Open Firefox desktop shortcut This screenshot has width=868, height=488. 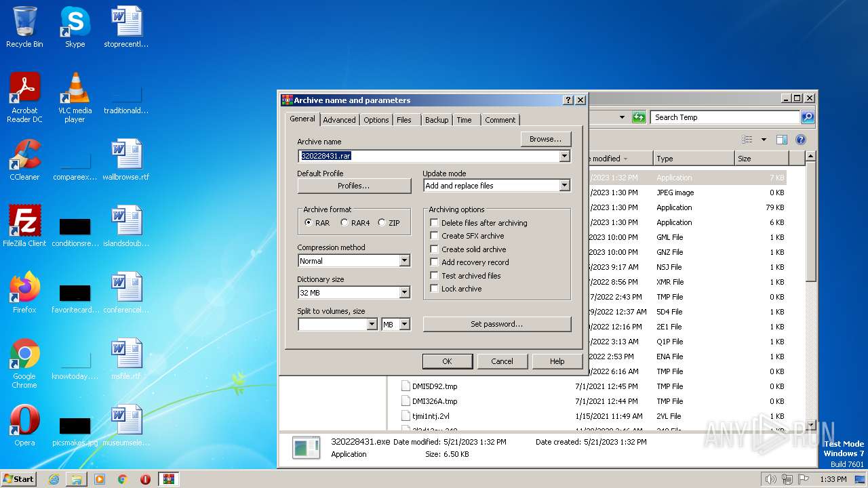(x=24, y=293)
